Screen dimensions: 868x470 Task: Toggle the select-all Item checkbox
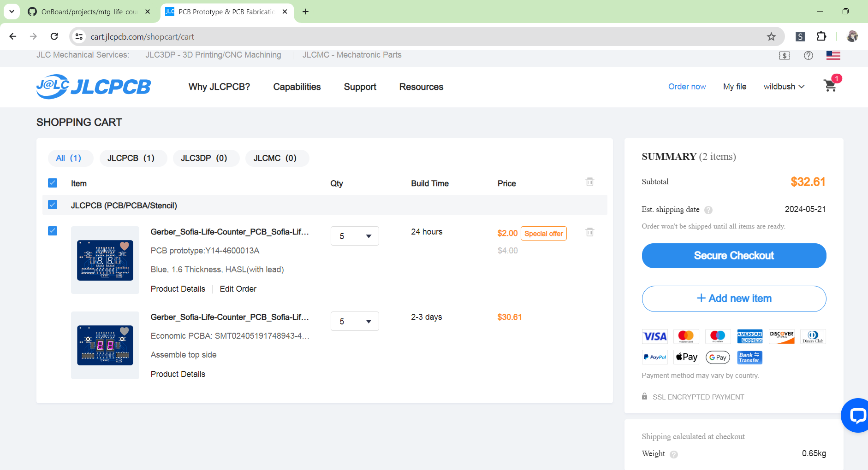tap(53, 183)
